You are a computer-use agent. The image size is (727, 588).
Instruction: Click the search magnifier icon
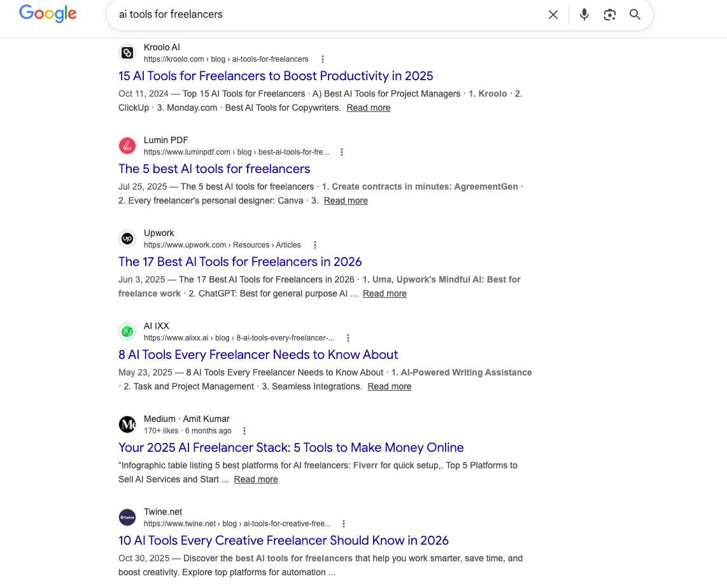click(x=635, y=15)
